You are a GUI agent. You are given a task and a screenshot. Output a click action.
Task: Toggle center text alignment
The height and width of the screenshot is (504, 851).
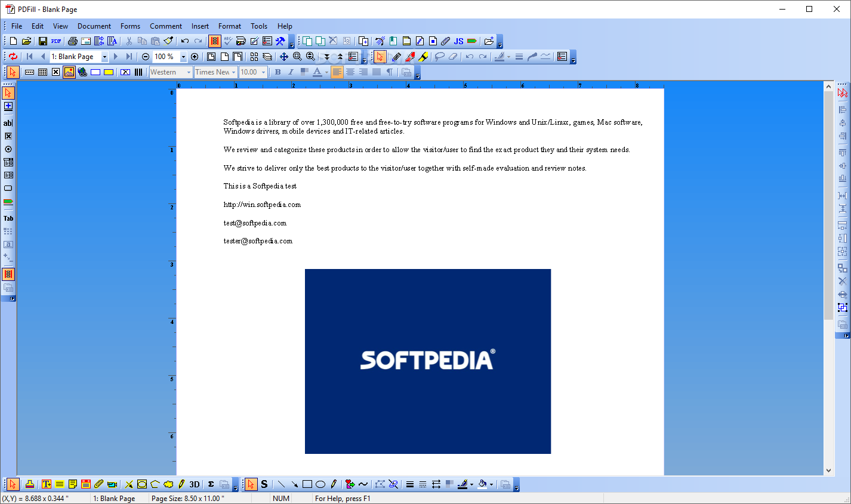350,72
